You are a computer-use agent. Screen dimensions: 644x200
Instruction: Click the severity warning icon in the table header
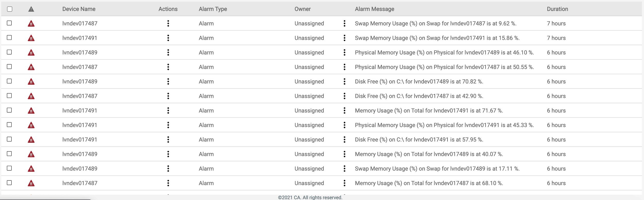coord(31,9)
